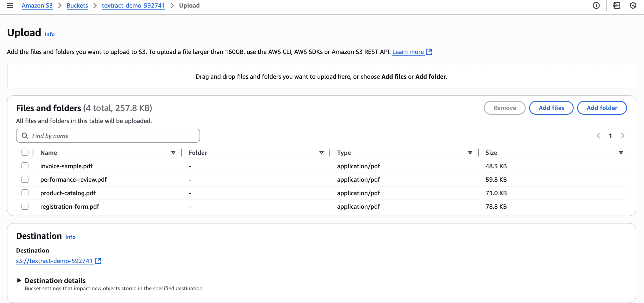The height and width of the screenshot is (303, 644).
Task: Select the invoice-sample.pdf checkbox
Action: coord(25,166)
